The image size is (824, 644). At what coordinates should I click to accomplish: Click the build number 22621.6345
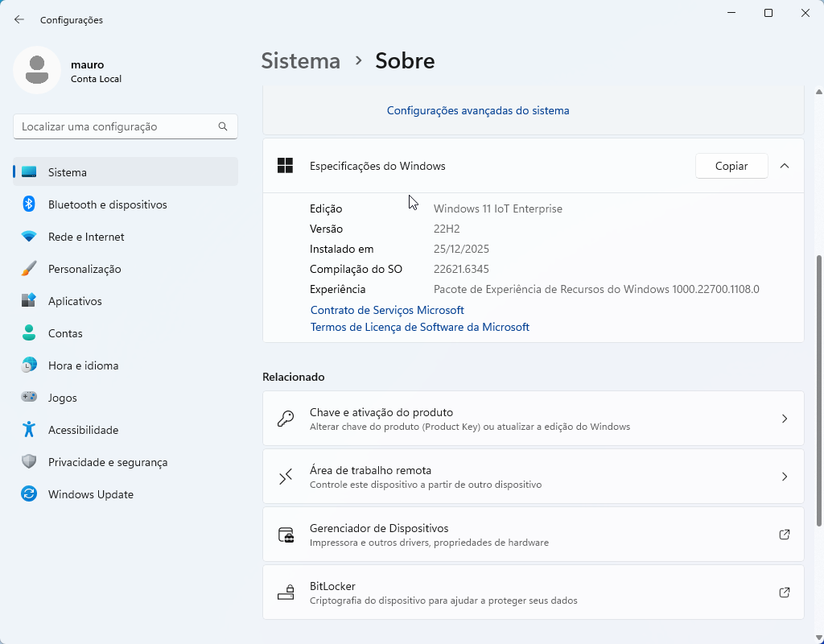click(461, 269)
